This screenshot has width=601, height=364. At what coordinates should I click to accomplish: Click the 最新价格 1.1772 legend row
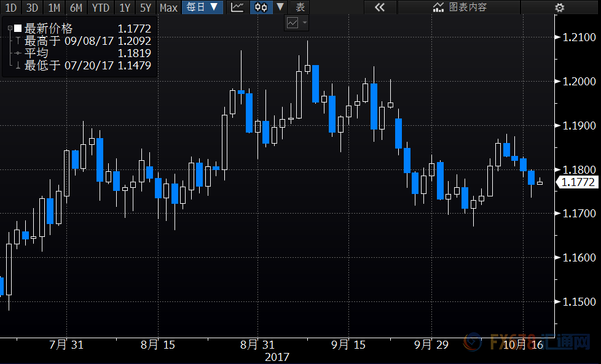click(79, 28)
